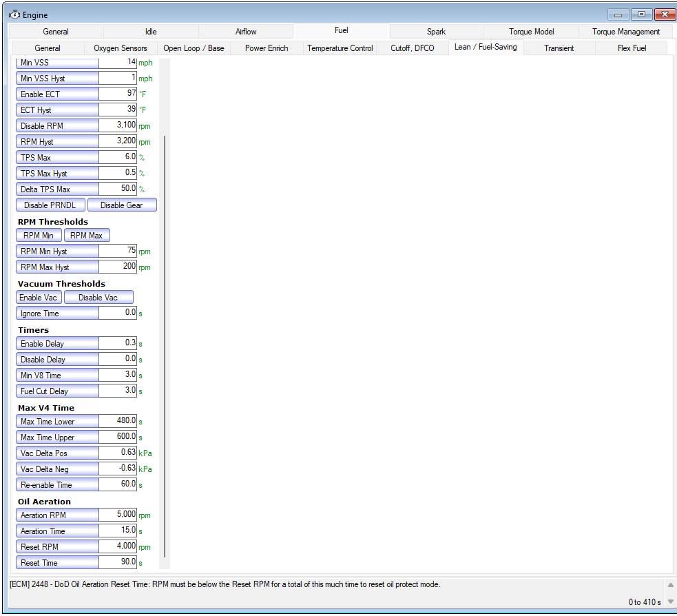The image size is (677, 616).
Task: Click the Reset Time value 90.0
Action: pos(118,562)
